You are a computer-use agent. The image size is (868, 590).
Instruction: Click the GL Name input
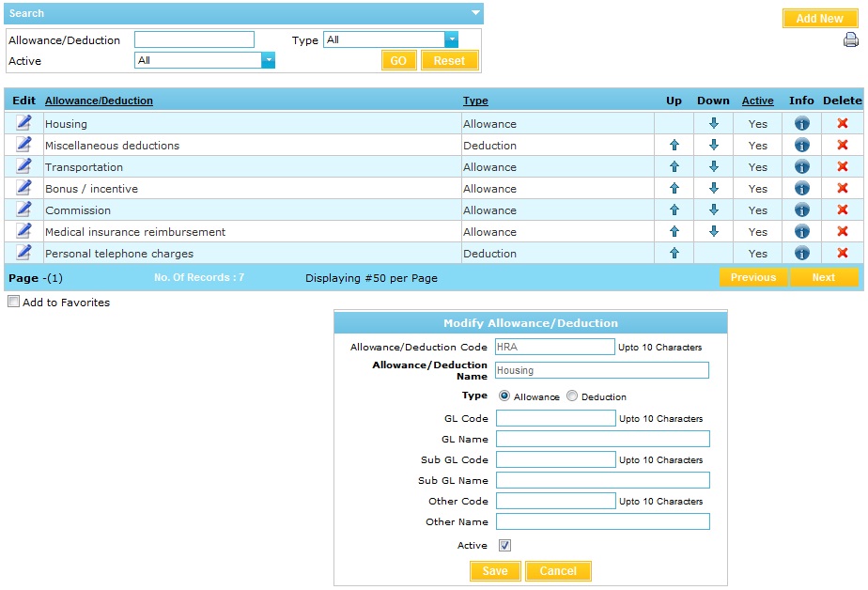(603, 439)
